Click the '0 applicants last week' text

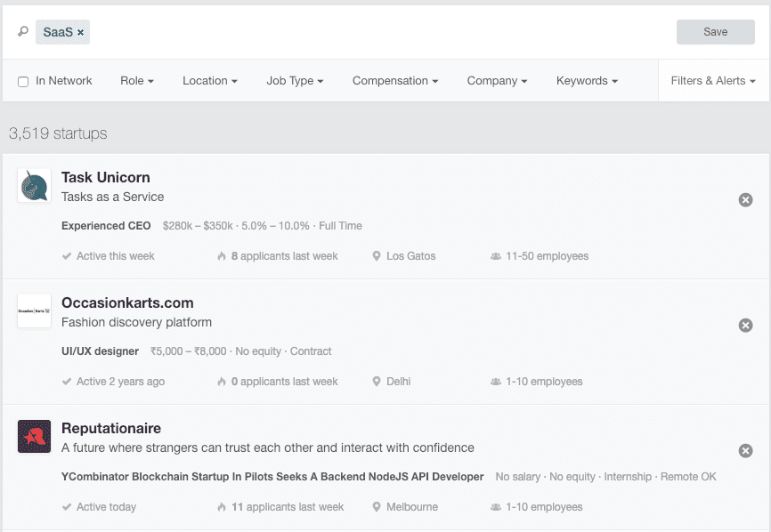285,381
